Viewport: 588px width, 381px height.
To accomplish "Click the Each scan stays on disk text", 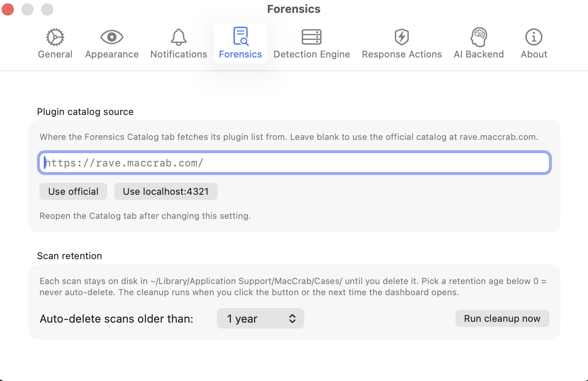I will (x=293, y=287).
